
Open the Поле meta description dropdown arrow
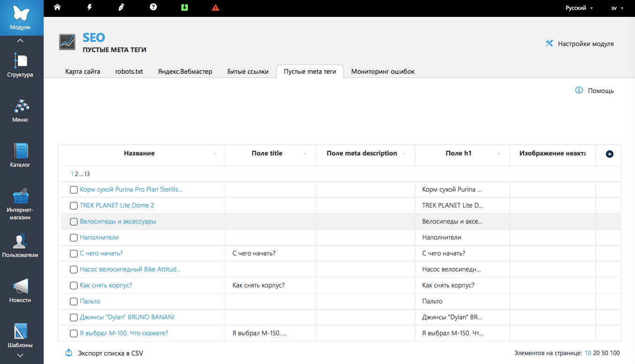[x=404, y=154]
